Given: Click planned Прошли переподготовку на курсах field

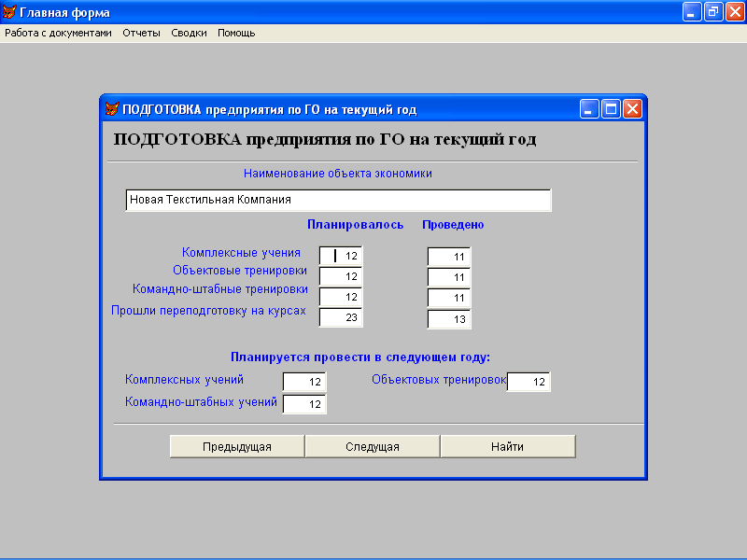Looking at the screenshot, I should (341, 317).
